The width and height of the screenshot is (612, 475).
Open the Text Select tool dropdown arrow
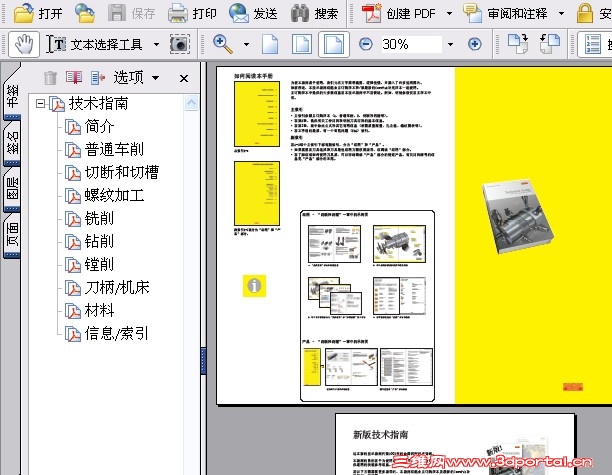[157, 44]
